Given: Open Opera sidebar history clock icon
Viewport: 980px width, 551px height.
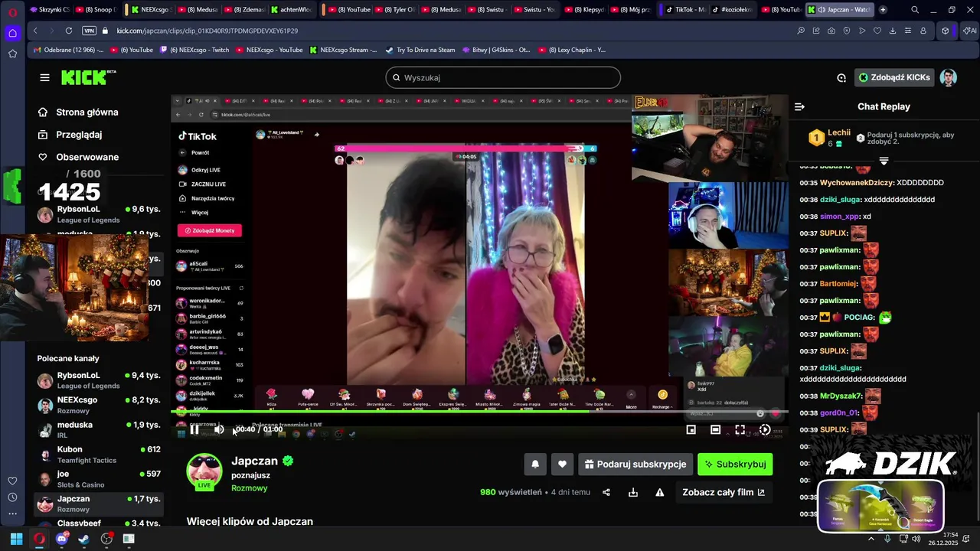Looking at the screenshot, I should [x=12, y=497].
